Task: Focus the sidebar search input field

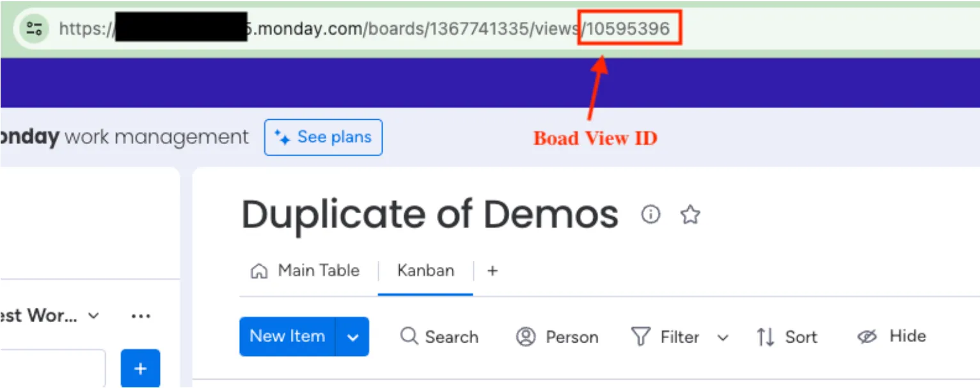Action: (x=52, y=369)
